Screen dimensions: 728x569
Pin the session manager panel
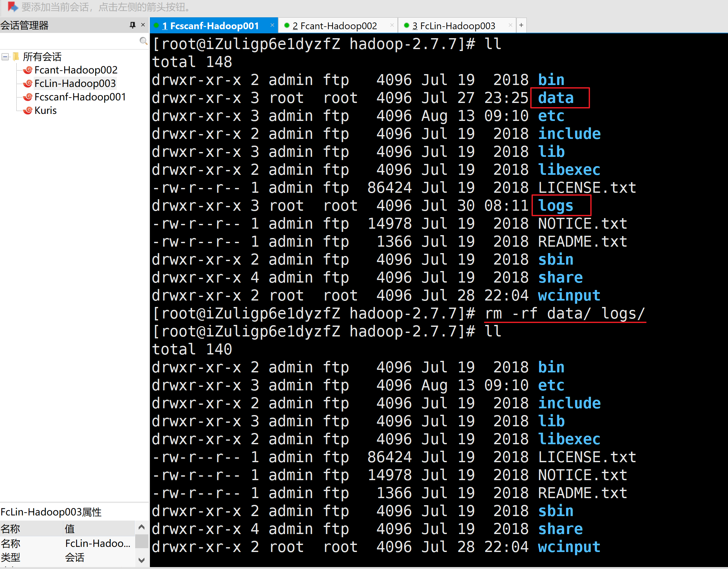click(x=133, y=25)
